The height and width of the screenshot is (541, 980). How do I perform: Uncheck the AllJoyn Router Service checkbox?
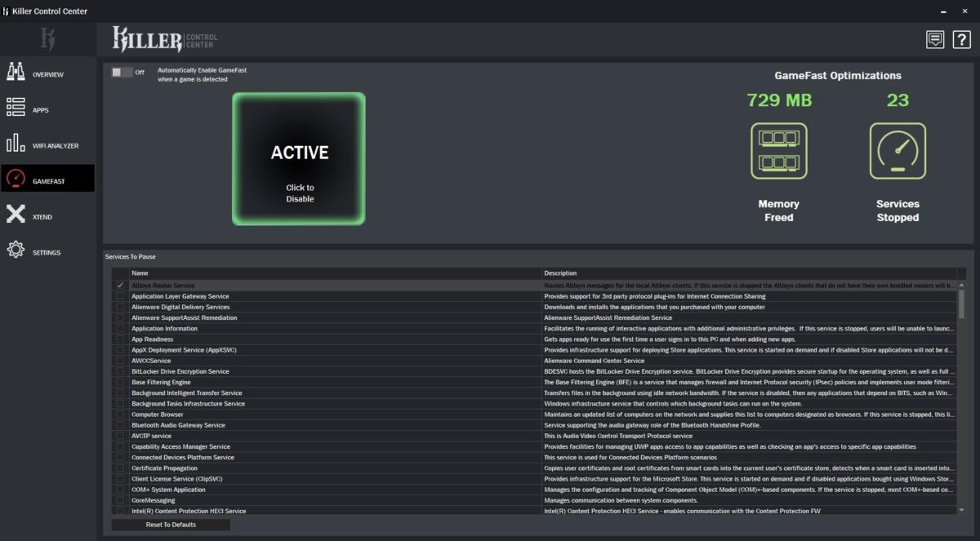click(x=121, y=286)
